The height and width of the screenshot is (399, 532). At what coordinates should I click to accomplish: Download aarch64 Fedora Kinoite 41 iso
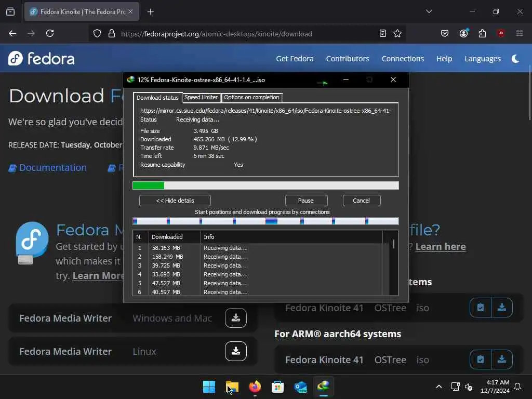click(x=502, y=360)
